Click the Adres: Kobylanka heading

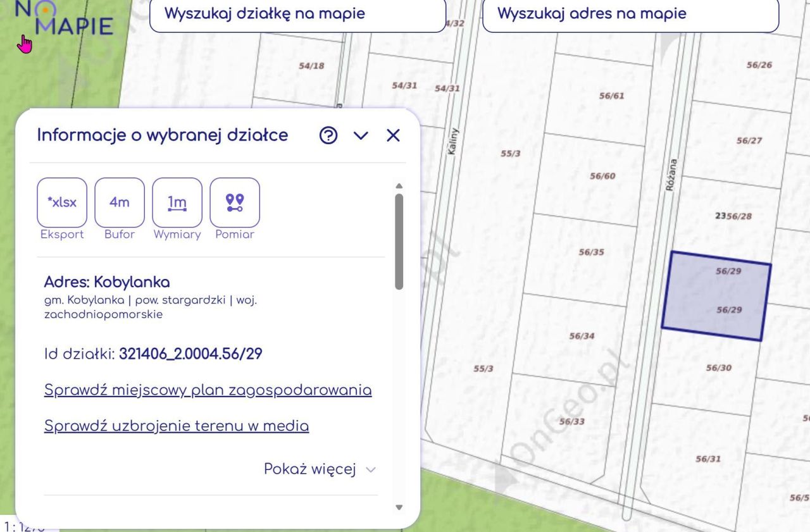(107, 281)
